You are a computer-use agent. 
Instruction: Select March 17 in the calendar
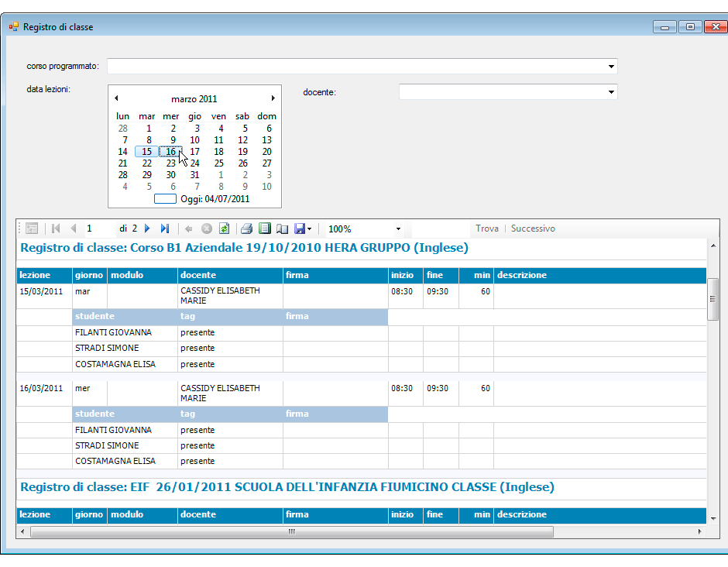coord(194,152)
